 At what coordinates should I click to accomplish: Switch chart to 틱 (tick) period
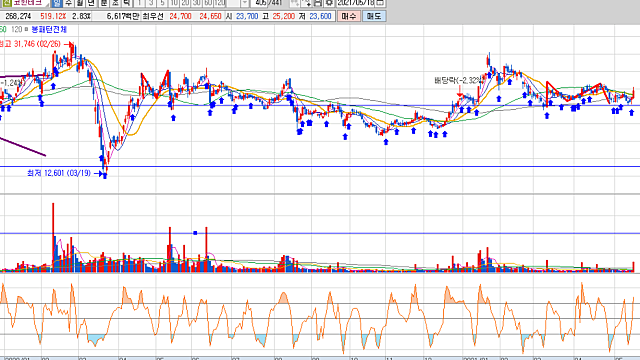pos(127,3)
